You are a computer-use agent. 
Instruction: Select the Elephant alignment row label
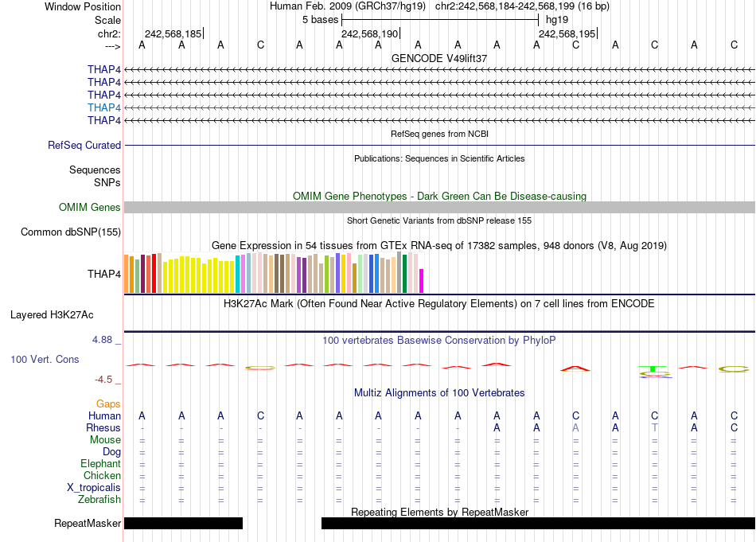coord(101,464)
